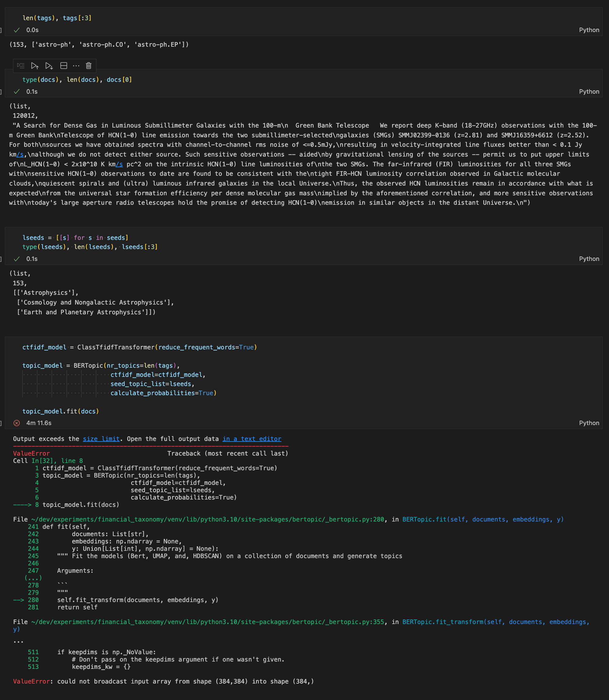Open Python language picker of topic_model cell
Image resolution: width=609 pixels, height=700 pixels.
(589, 423)
